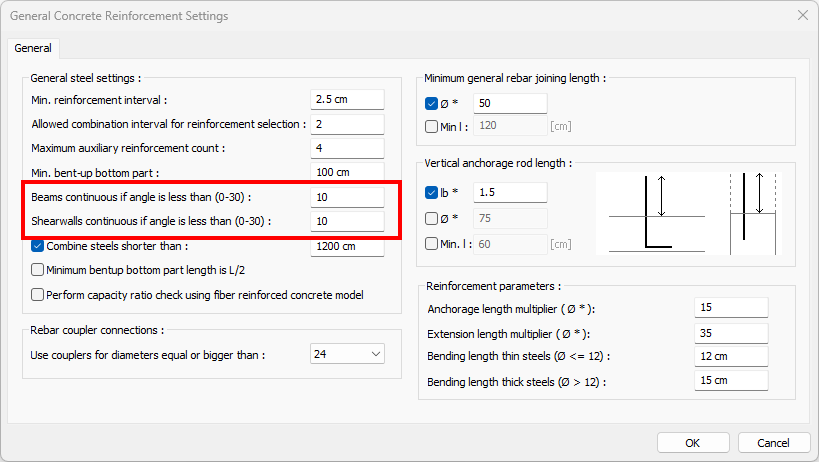Edit Maximum auxiliary reinforcement count field

point(347,148)
